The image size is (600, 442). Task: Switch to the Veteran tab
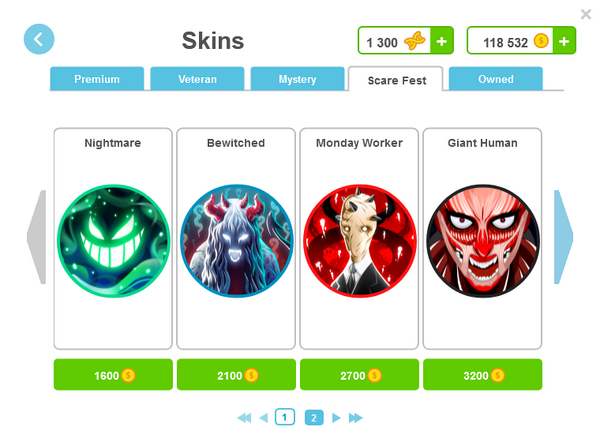pyautogui.click(x=197, y=79)
